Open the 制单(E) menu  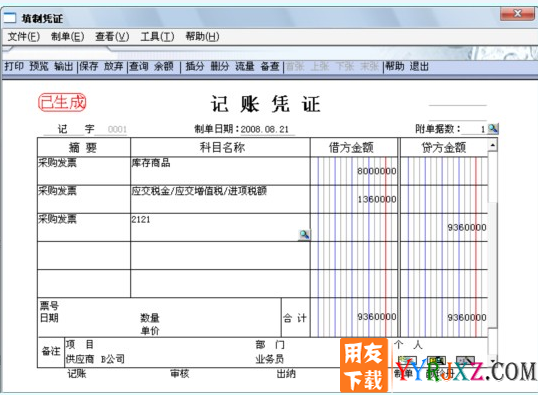67,36
